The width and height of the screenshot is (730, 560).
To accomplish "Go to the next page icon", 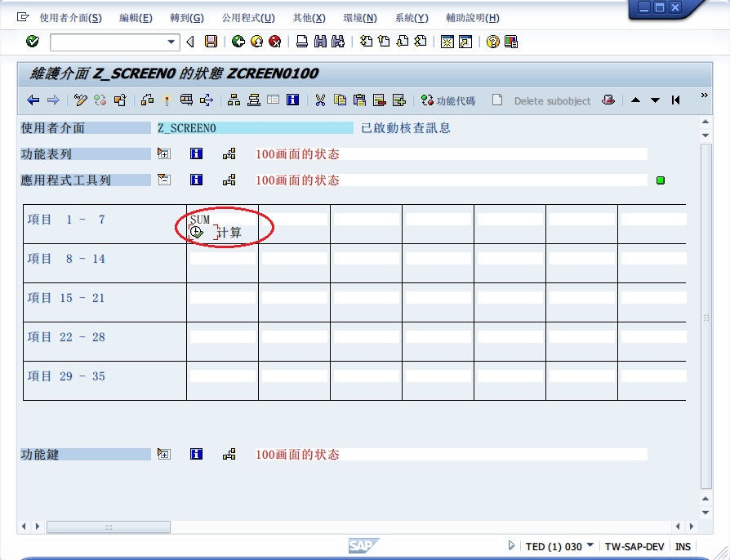I will pyautogui.click(x=403, y=42).
